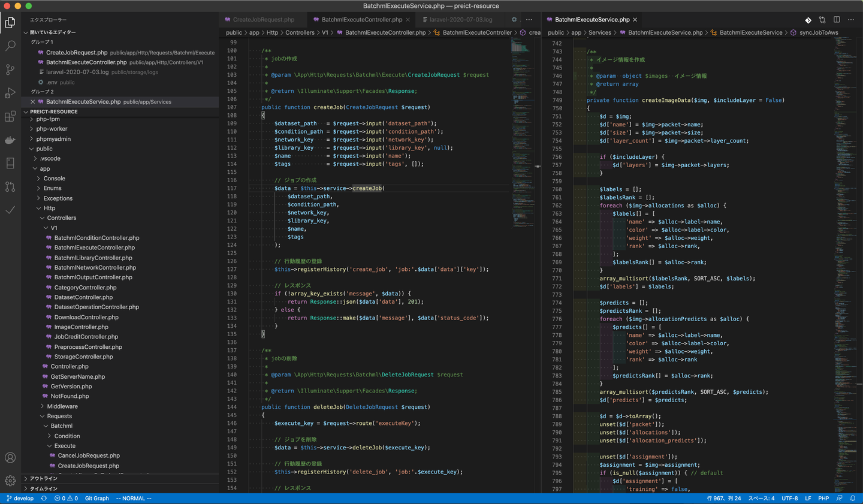The height and width of the screenshot is (504, 863).
Task: Switch to the laravel-2020-07-03.log tab
Action: (x=460, y=20)
